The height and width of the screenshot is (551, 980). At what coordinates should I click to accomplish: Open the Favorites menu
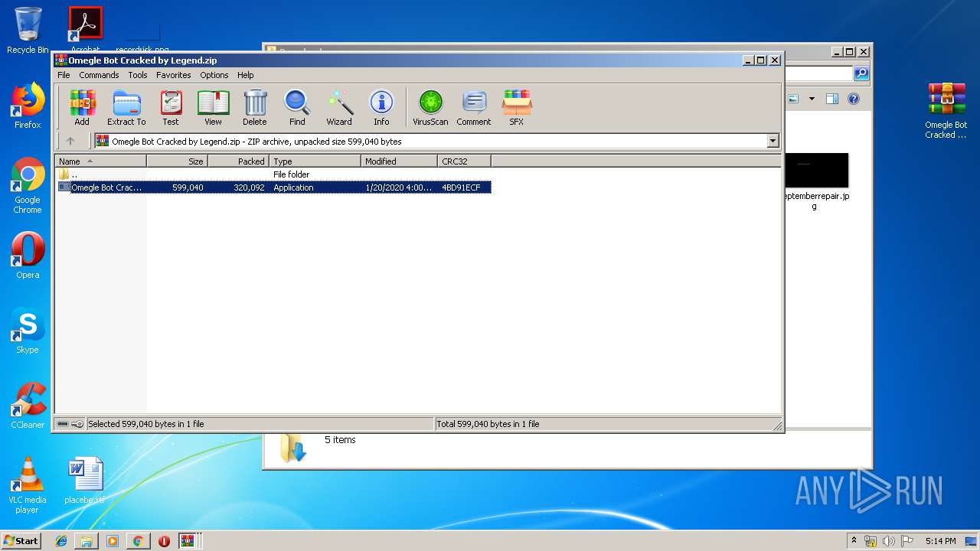tap(174, 75)
